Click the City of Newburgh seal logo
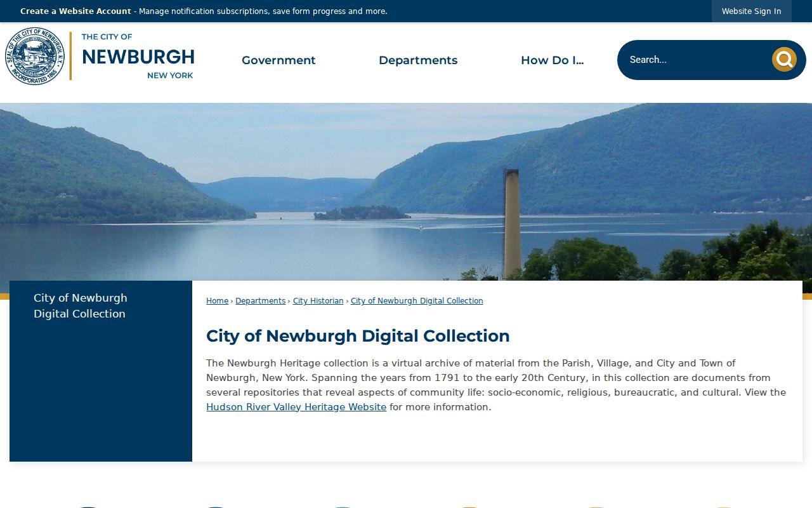Viewport: 812px width, 508px height. (x=35, y=56)
